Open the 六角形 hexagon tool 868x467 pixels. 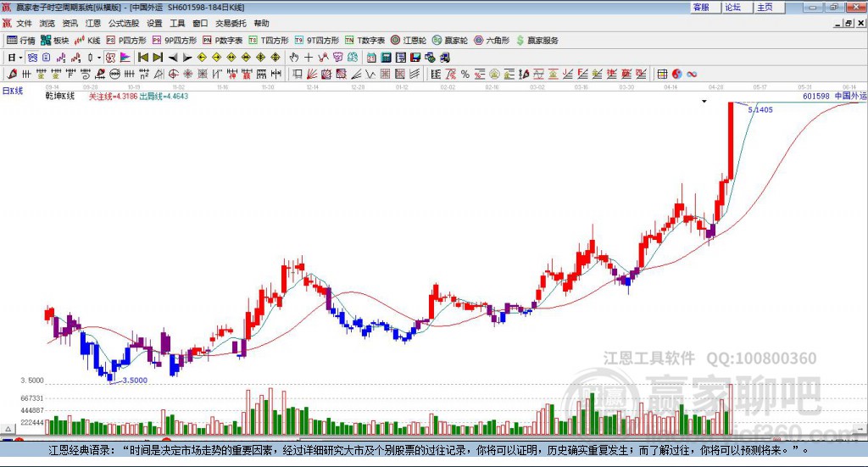[492, 41]
